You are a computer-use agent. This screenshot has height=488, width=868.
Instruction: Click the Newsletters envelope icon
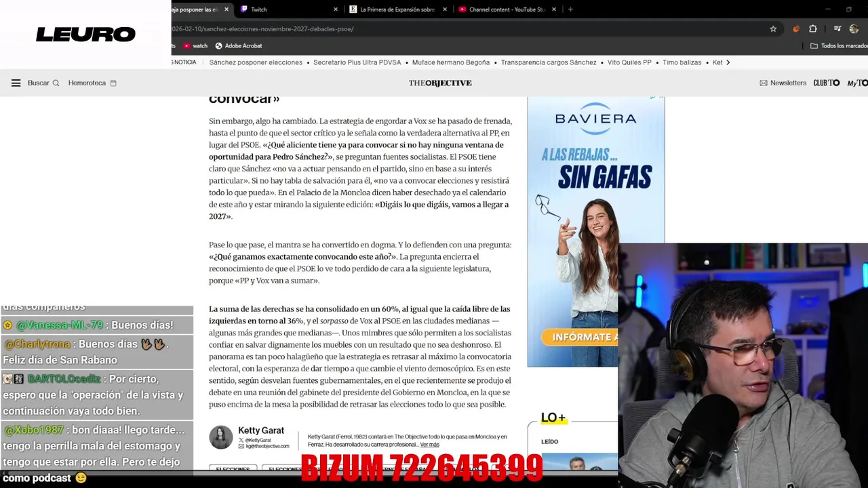764,83
